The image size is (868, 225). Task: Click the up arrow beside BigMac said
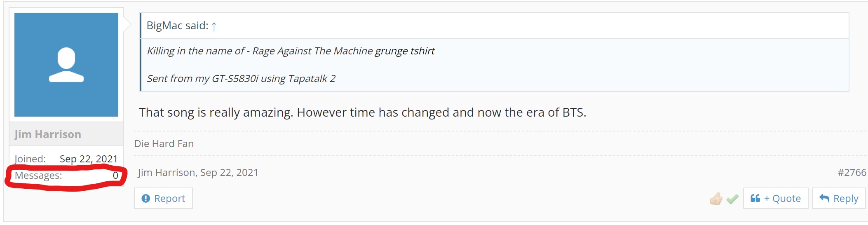pos(214,26)
